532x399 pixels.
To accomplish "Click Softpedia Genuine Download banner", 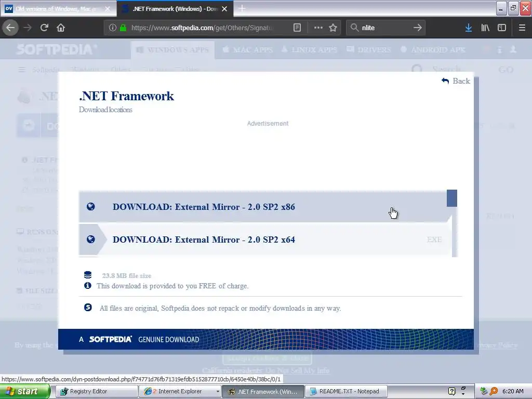I will click(265, 339).
